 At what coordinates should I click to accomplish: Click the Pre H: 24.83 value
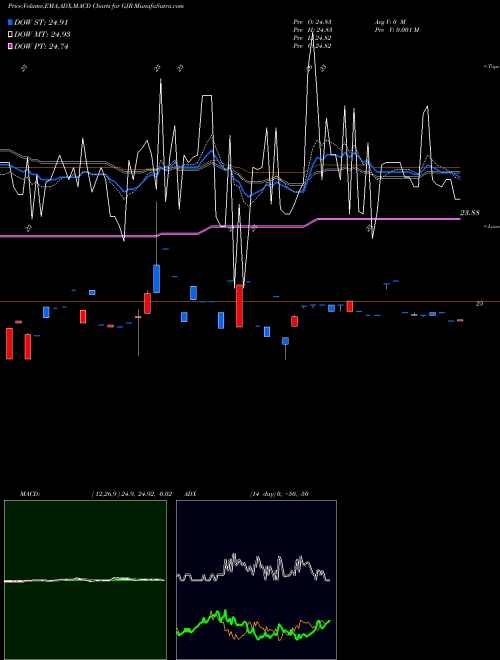coord(313,30)
